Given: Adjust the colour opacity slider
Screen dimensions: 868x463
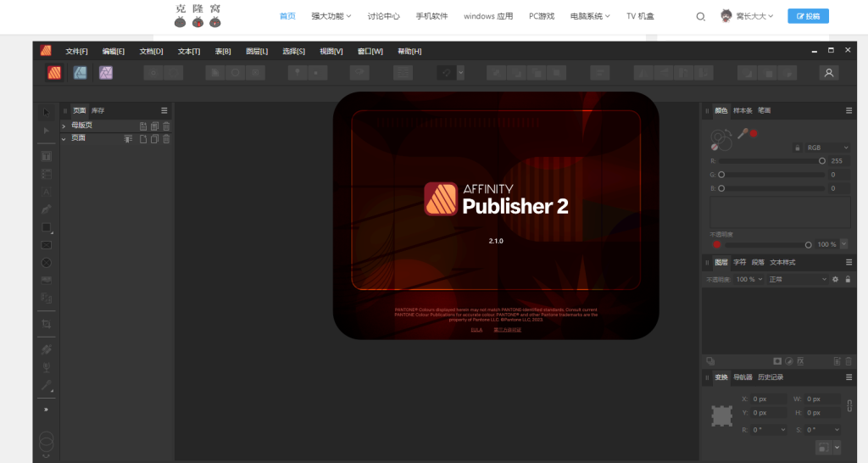Looking at the screenshot, I should (768, 244).
